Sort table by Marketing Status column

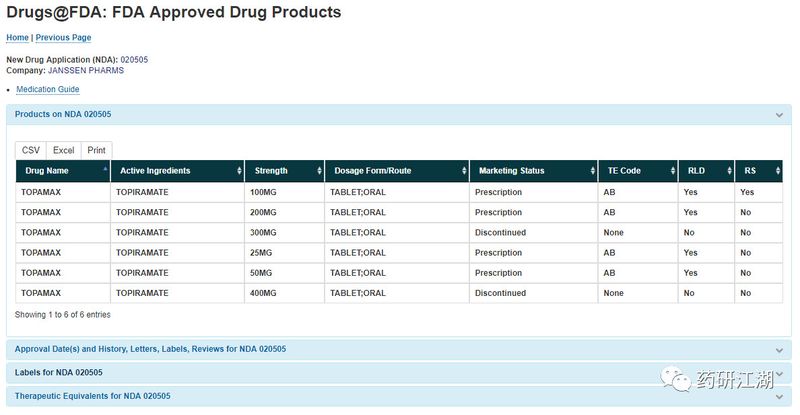click(x=531, y=171)
